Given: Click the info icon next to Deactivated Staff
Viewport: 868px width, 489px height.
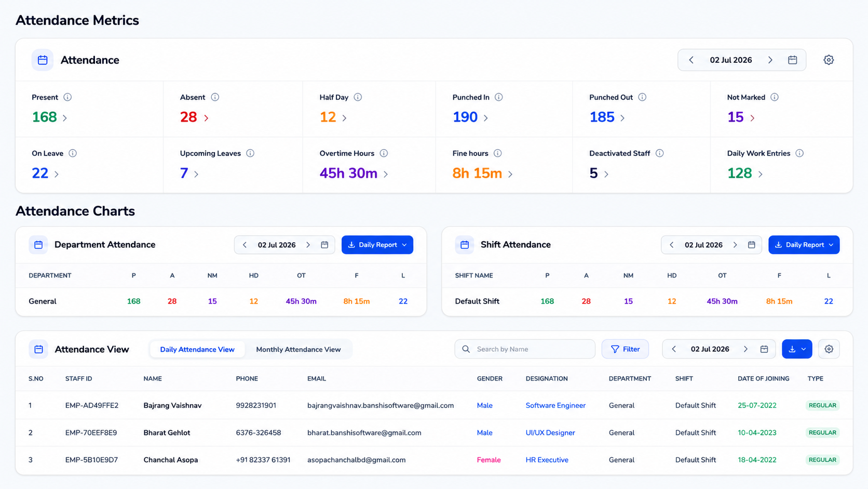Looking at the screenshot, I should (x=659, y=153).
